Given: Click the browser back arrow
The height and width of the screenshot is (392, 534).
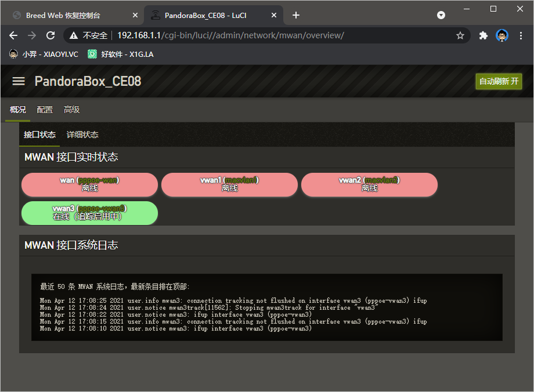Looking at the screenshot, I should [14, 35].
